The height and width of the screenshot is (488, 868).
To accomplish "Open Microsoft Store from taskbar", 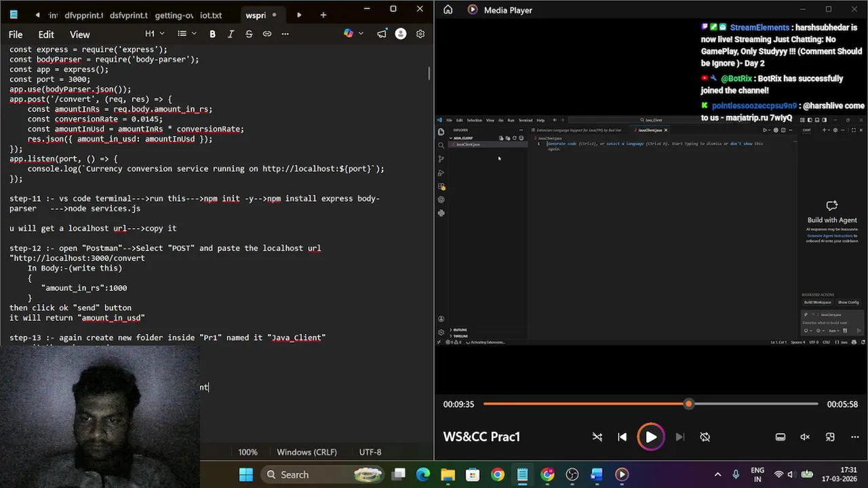I will (473, 474).
